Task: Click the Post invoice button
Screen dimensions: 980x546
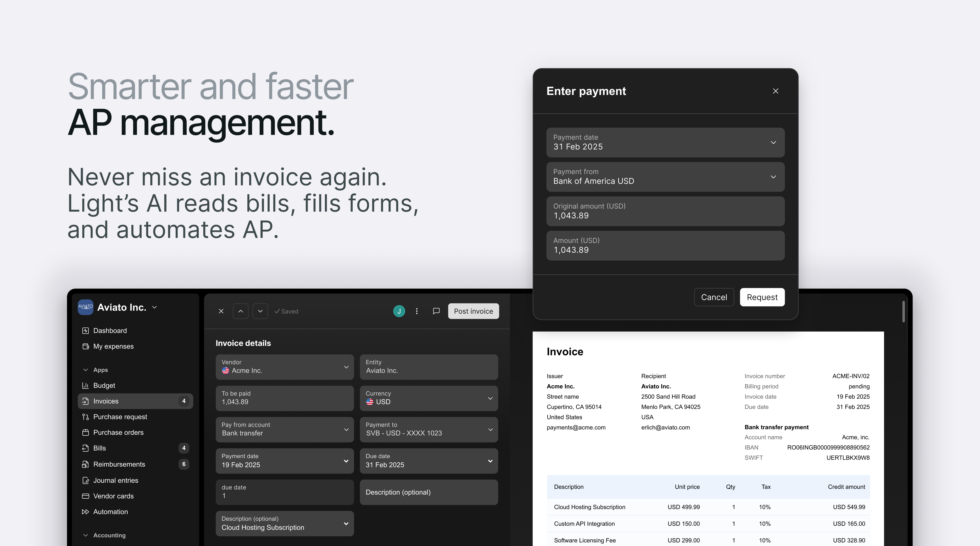Action: pyautogui.click(x=473, y=311)
